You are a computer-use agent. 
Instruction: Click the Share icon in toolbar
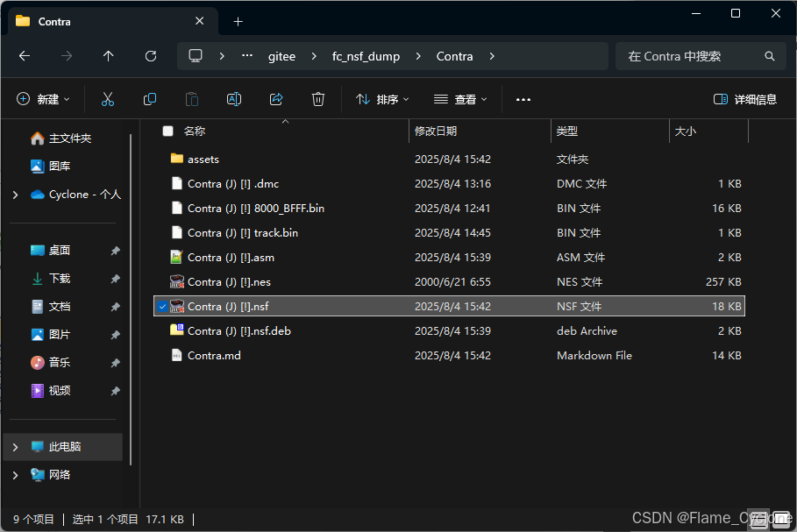[x=276, y=99]
